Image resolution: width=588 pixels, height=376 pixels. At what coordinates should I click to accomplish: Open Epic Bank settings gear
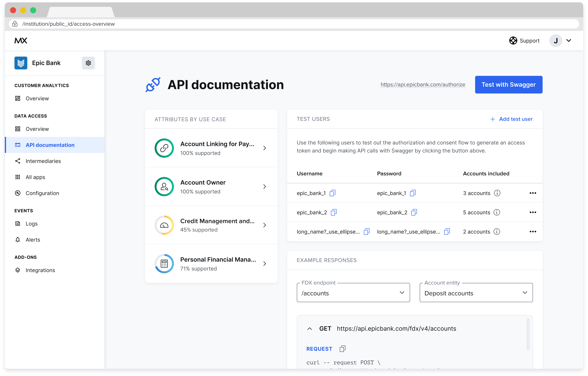pyautogui.click(x=88, y=63)
